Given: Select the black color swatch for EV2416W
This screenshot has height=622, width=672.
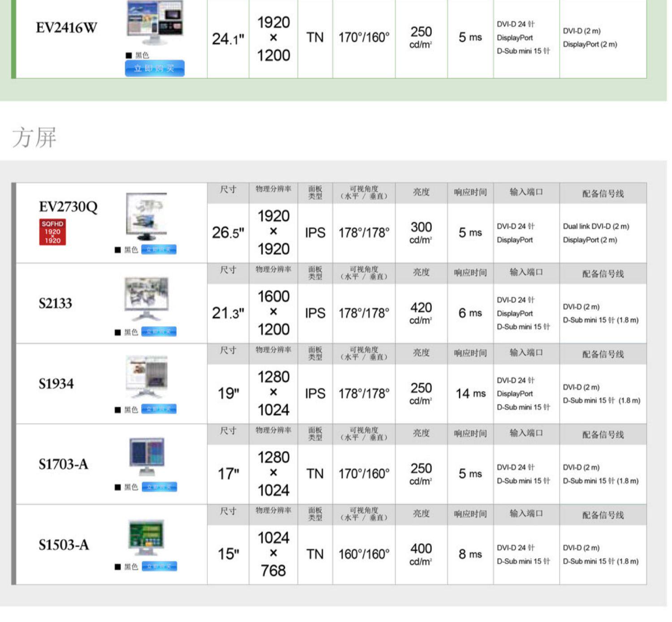Looking at the screenshot, I should pyautogui.click(x=129, y=56).
